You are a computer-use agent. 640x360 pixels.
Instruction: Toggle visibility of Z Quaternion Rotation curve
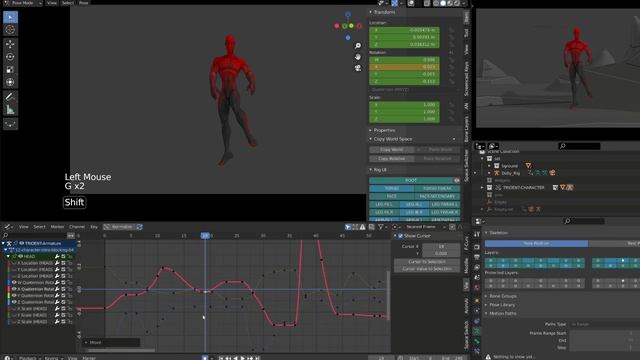click(14, 302)
